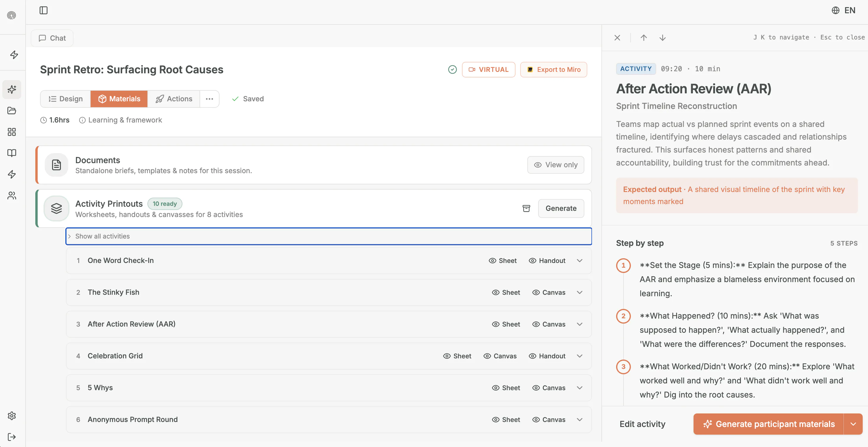Viewport: 868px width, 447px height.
Task: Click the app logo at top left
Action: (x=11, y=15)
